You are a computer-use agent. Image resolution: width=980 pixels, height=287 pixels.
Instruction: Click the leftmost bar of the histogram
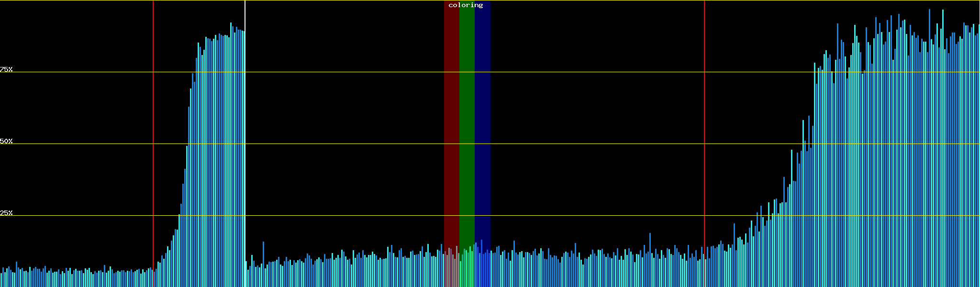pyautogui.click(x=1, y=280)
